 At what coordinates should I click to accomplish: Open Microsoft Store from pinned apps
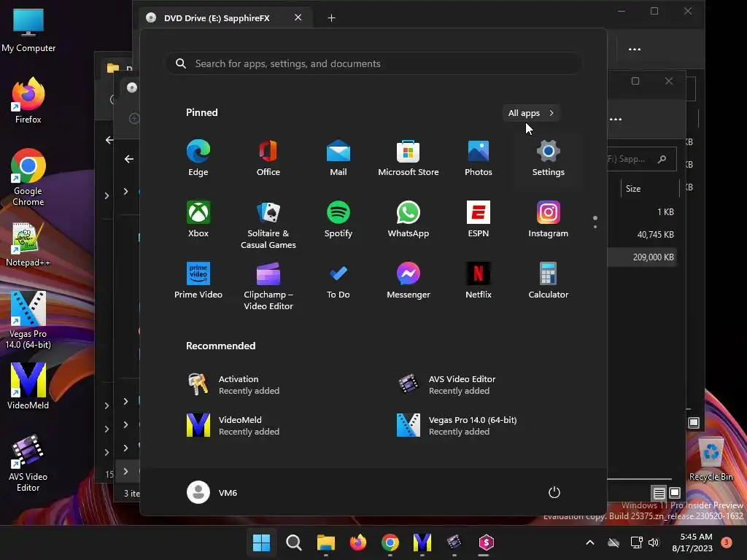point(409,158)
